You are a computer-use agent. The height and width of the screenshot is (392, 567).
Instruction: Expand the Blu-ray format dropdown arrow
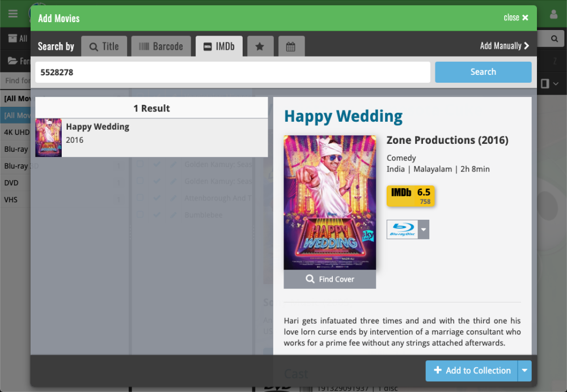coord(424,229)
